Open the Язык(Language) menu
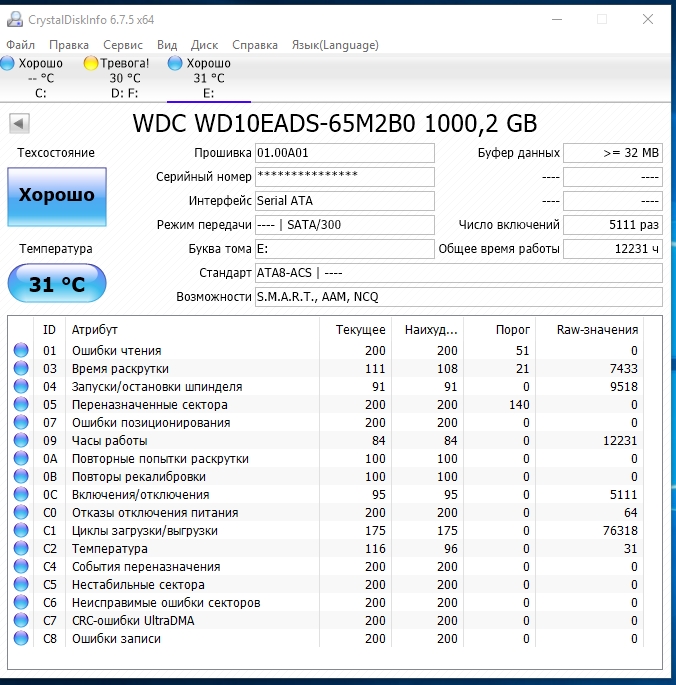The height and width of the screenshot is (685, 676). click(x=335, y=45)
